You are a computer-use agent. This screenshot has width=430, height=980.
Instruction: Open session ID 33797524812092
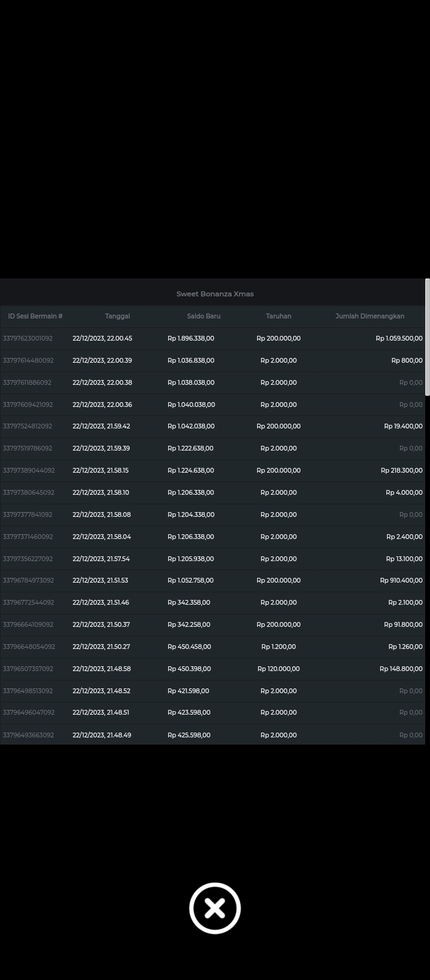click(x=27, y=426)
